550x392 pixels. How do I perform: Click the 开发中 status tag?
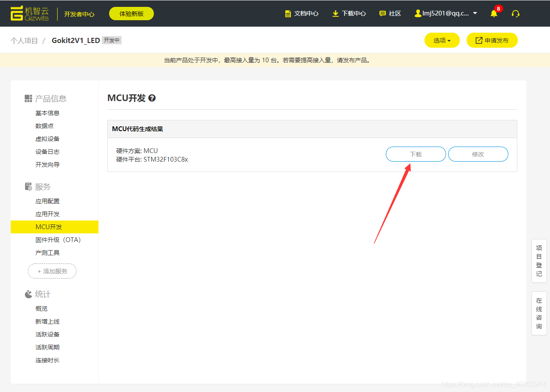coord(112,40)
